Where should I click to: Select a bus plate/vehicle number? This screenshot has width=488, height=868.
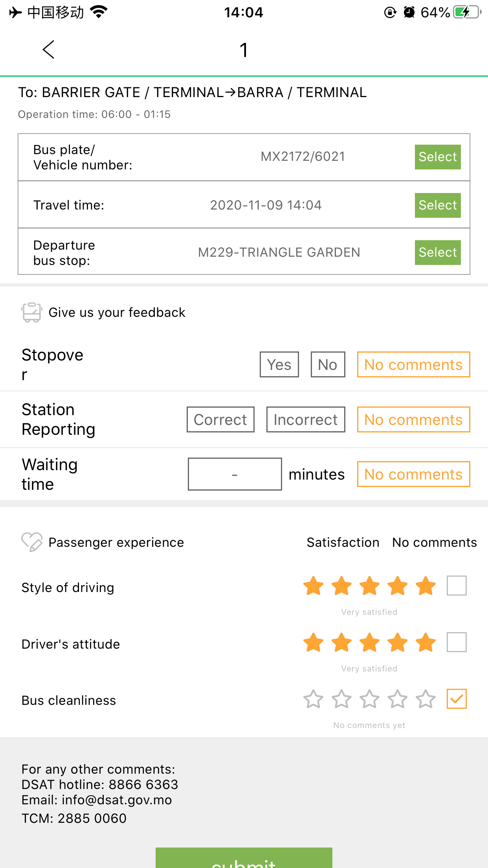tap(438, 157)
